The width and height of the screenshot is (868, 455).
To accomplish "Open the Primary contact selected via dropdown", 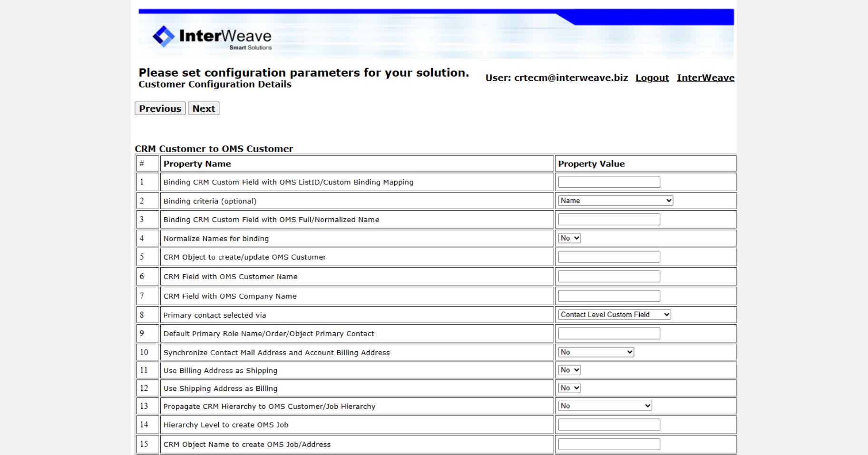I will click(614, 315).
